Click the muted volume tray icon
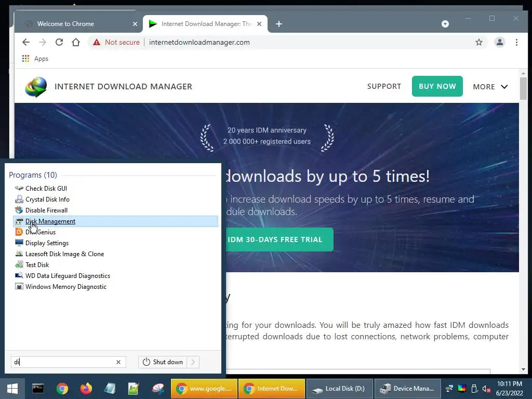Screen dimensions: 532x399 pyautogui.click(x=486, y=389)
